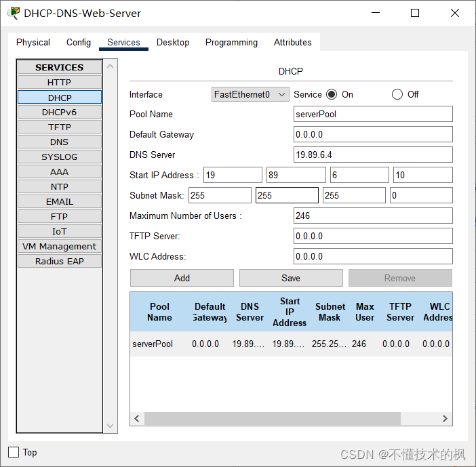The width and height of the screenshot is (476, 467).
Task: Open the SYSLOG service
Action: tap(60, 157)
